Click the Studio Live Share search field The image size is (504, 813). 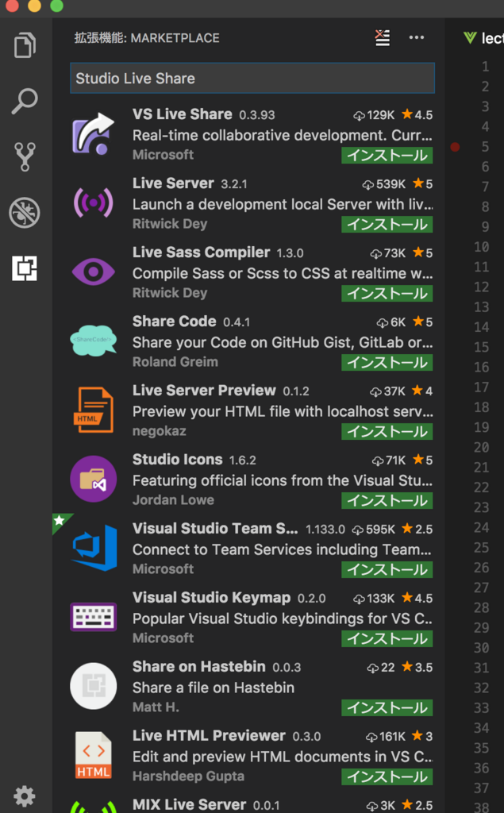point(252,78)
